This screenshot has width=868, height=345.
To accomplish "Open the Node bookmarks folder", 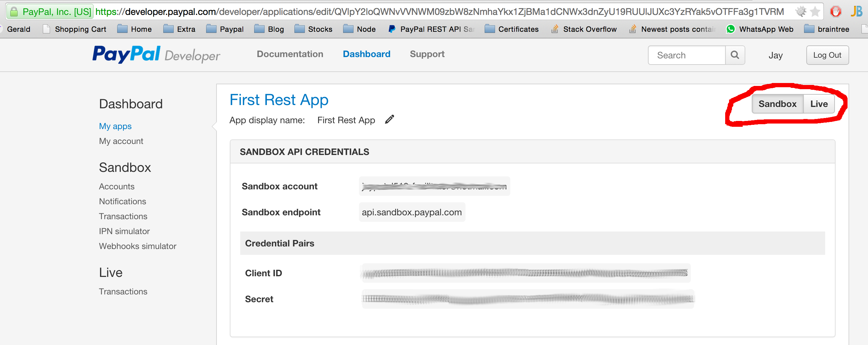I will point(359,29).
